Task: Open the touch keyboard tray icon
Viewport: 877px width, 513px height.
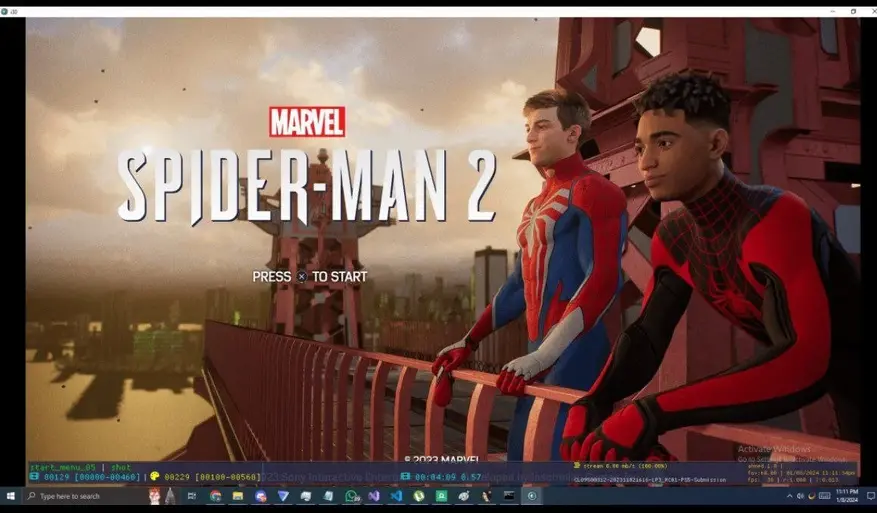Action: tap(824, 496)
